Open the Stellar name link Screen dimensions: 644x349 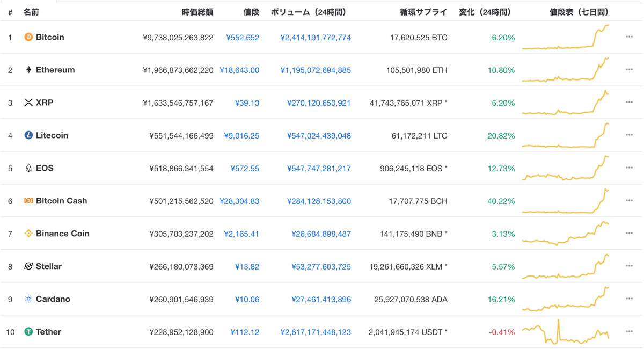click(49, 266)
